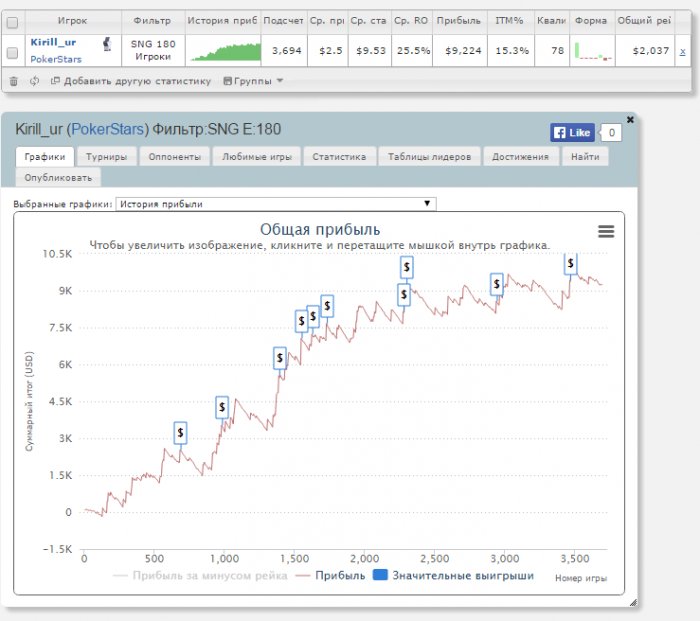Click the x to remove the Kirill_ur row
700x621 pixels.
pos(683,50)
